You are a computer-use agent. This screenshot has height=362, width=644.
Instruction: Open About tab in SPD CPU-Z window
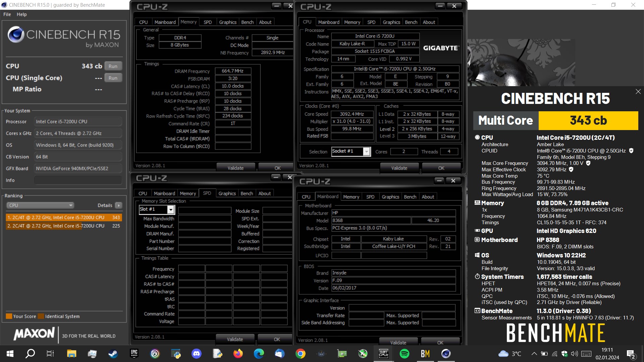(x=265, y=193)
